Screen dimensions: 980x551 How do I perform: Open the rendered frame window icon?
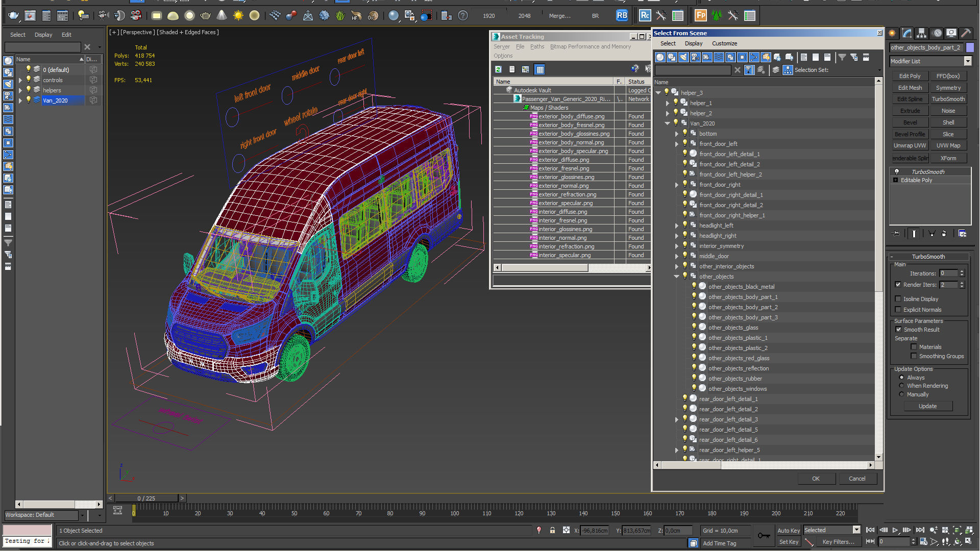pos(30,16)
